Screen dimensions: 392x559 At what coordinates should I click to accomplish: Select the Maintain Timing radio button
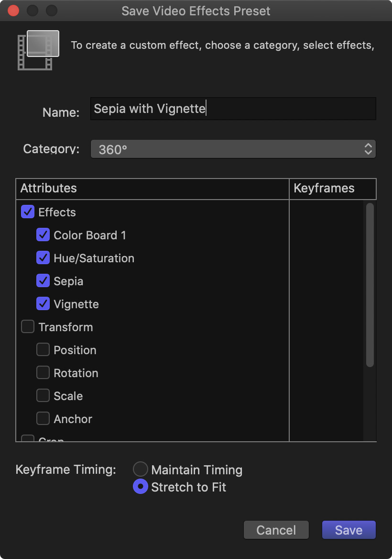140,470
